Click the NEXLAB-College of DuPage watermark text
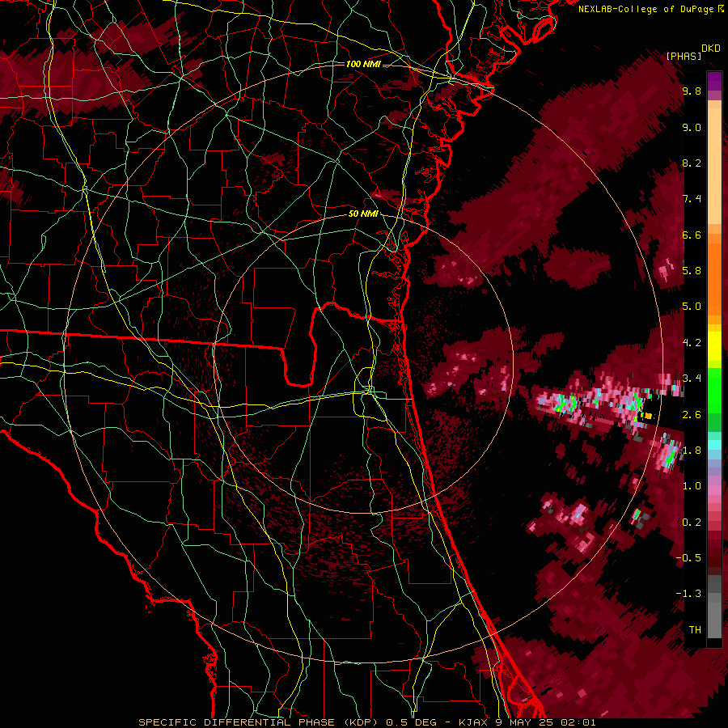This screenshot has width=728, height=728. point(648,9)
